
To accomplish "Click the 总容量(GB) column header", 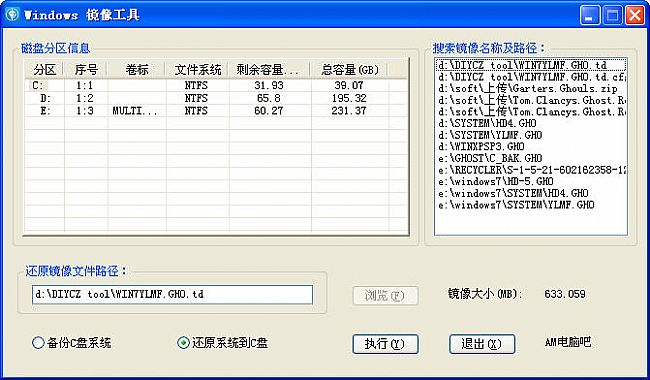I will coord(349,70).
